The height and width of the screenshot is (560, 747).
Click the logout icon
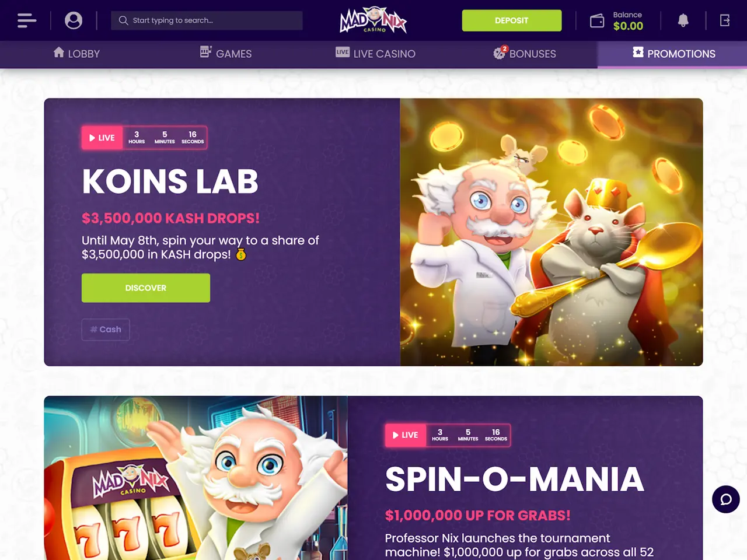(725, 20)
